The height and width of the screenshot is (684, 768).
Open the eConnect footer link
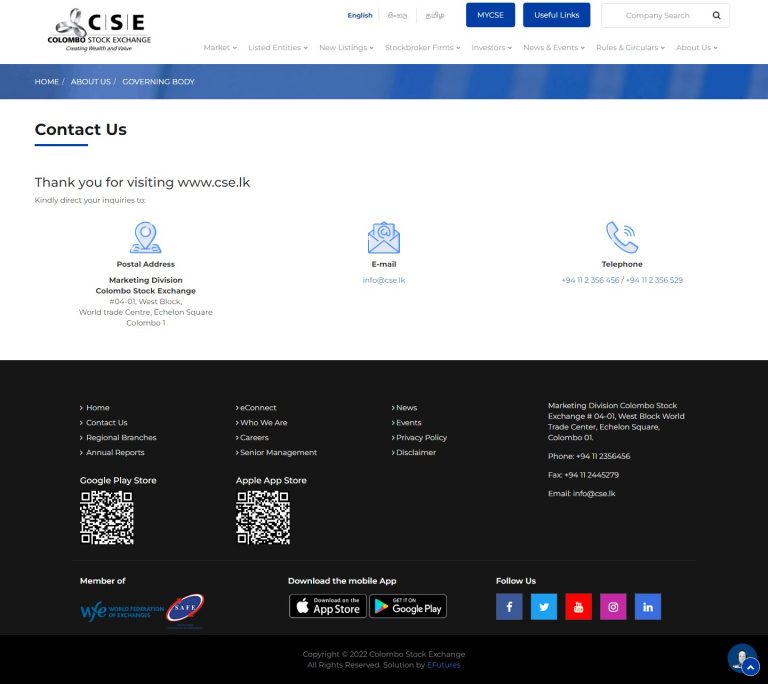click(x=258, y=407)
